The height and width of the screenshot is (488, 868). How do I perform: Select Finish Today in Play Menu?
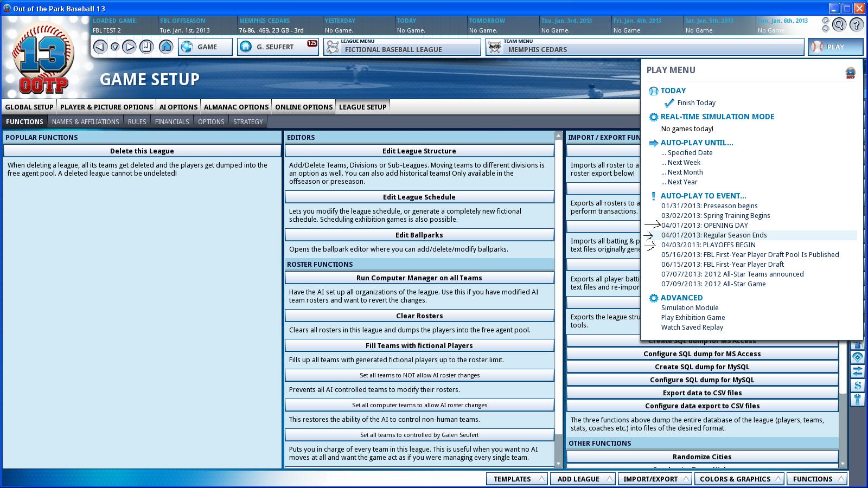696,102
